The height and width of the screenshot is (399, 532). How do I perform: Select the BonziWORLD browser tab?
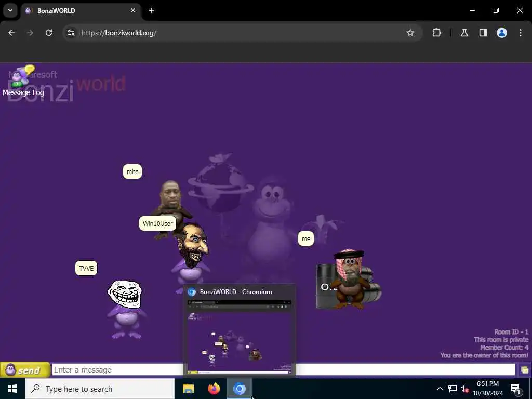(81, 10)
